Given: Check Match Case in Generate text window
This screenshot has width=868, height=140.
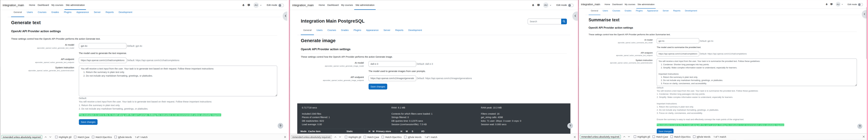Looking at the screenshot, I should click(75, 137).
